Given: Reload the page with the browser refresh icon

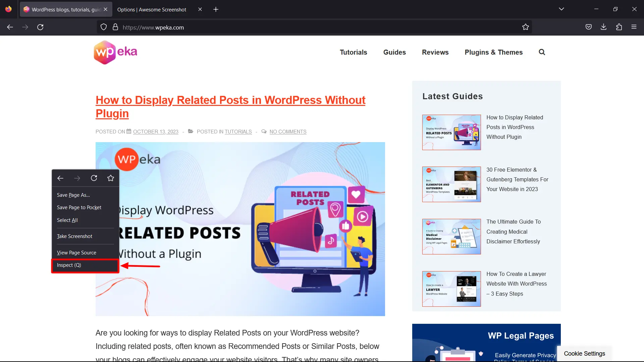Looking at the screenshot, I should tap(40, 27).
